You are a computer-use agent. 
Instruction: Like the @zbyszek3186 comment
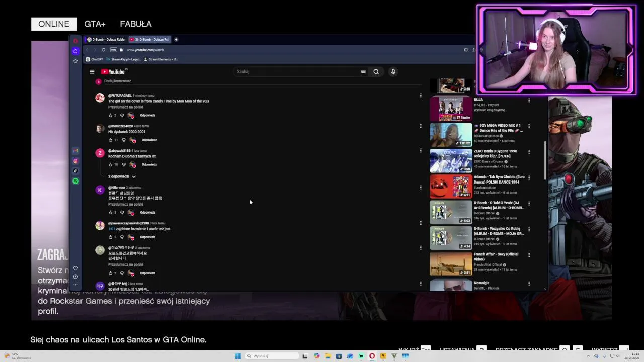pos(110,164)
